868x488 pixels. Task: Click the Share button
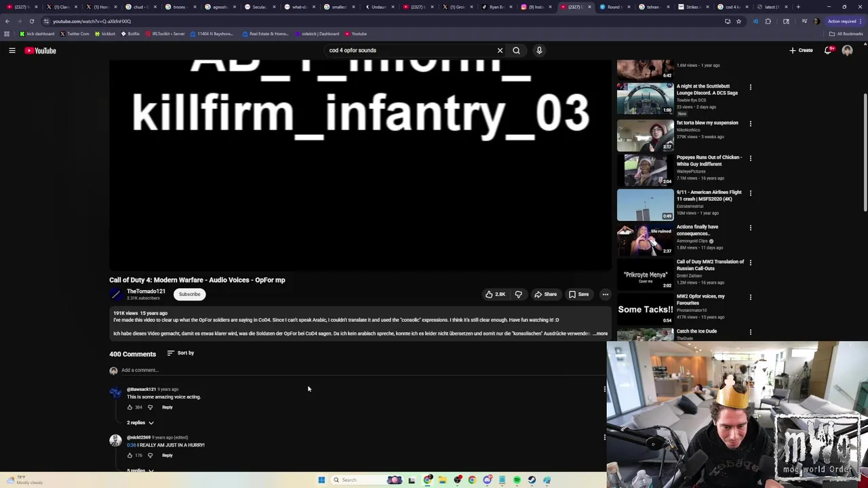coord(545,294)
